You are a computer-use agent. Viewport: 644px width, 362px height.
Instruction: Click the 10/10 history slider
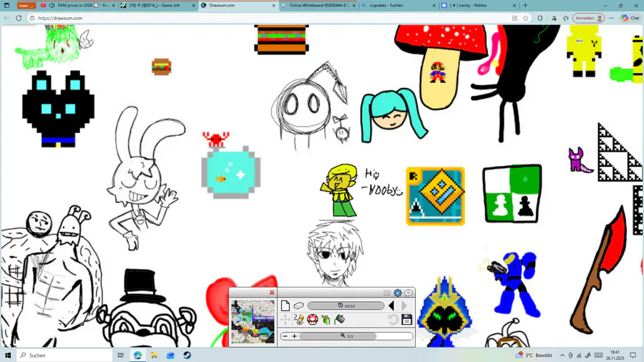click(346, 305)
